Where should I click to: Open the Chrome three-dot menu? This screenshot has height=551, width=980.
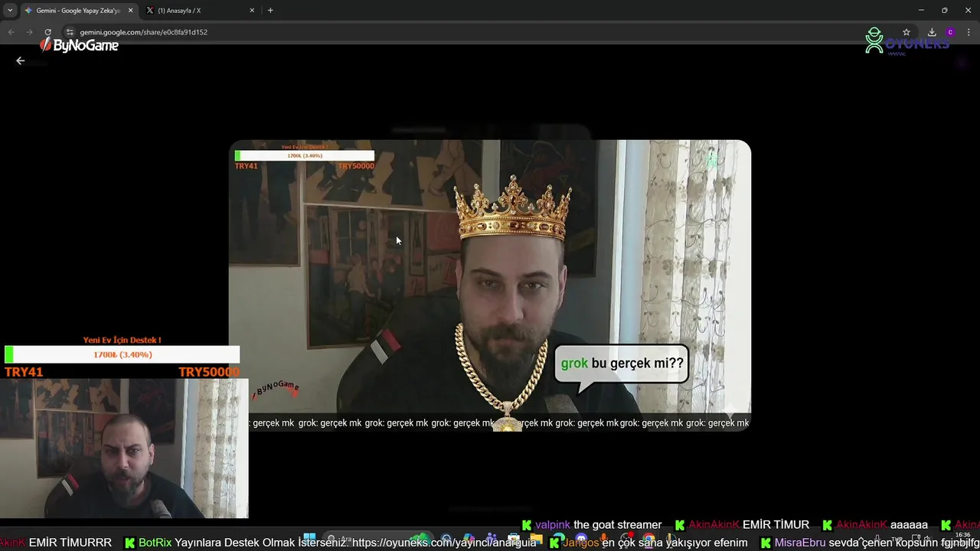(969, 32)
